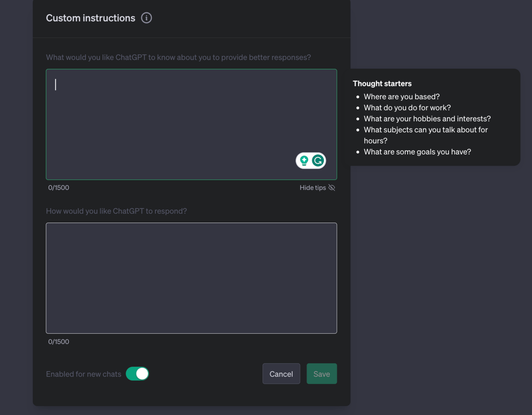Click the 'How would you like ChatGPT to respond?' label
The height and width of the screenshot is (415, 532).
pyautogui.click(x=117, y=211)
